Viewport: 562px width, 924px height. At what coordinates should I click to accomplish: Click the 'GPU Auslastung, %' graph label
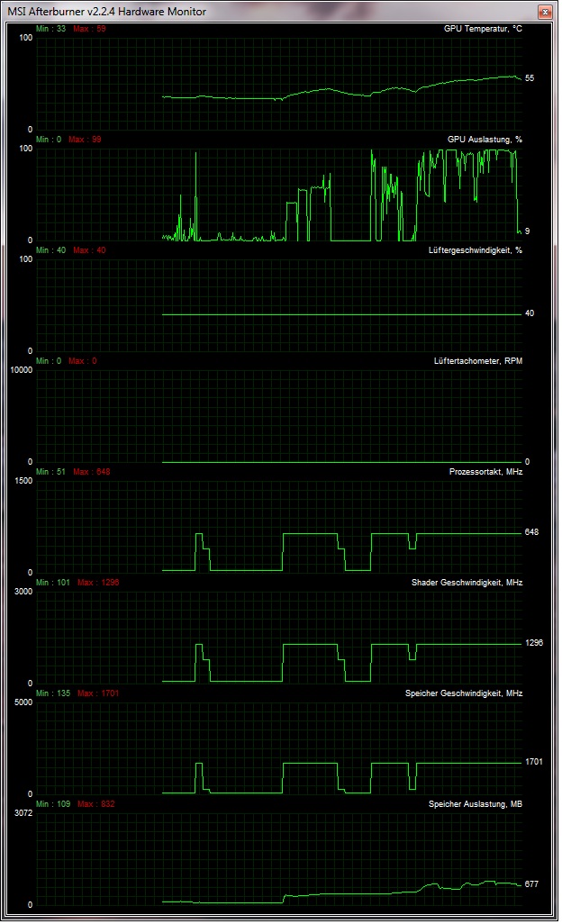[485, 139]
